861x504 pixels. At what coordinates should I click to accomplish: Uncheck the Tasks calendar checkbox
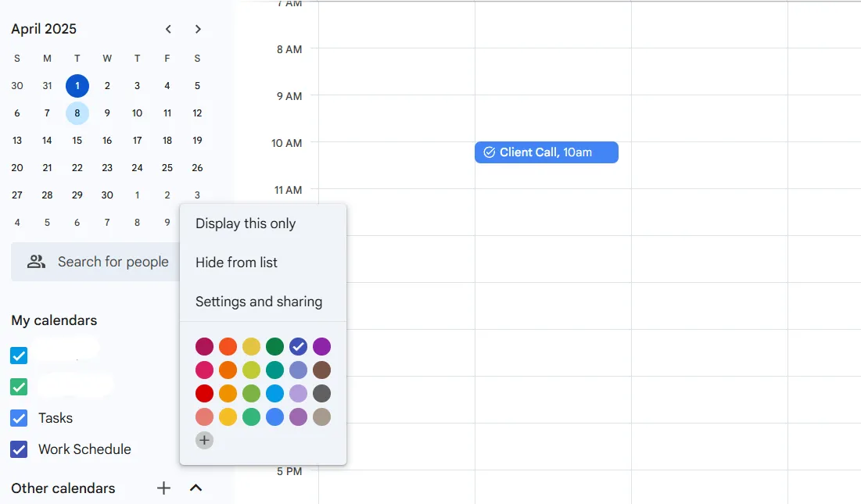pos(19,419)
